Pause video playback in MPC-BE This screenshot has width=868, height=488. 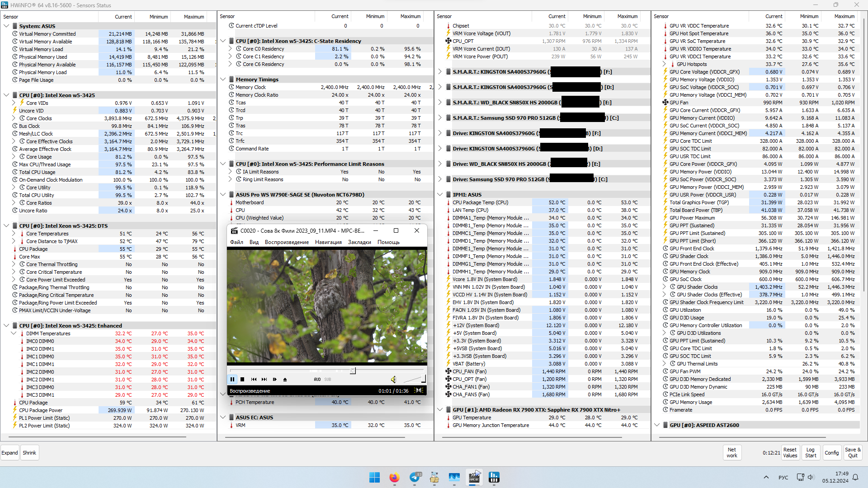pyautogui.click(x=232, y=380)
